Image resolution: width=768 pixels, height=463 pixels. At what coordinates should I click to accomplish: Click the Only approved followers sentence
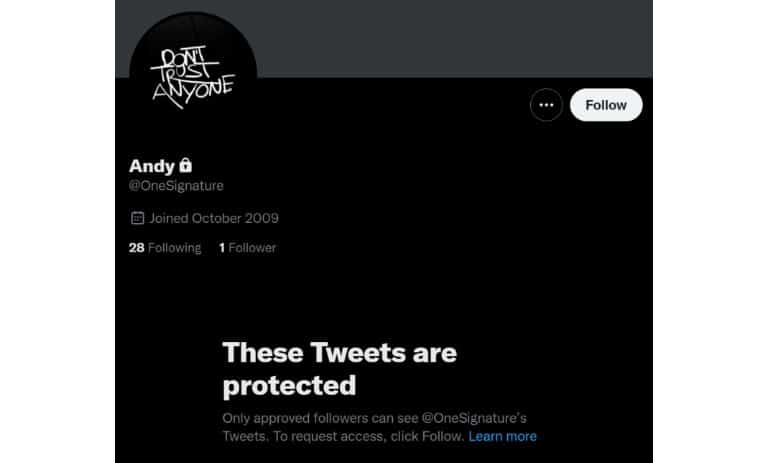(x=374, y=418)
